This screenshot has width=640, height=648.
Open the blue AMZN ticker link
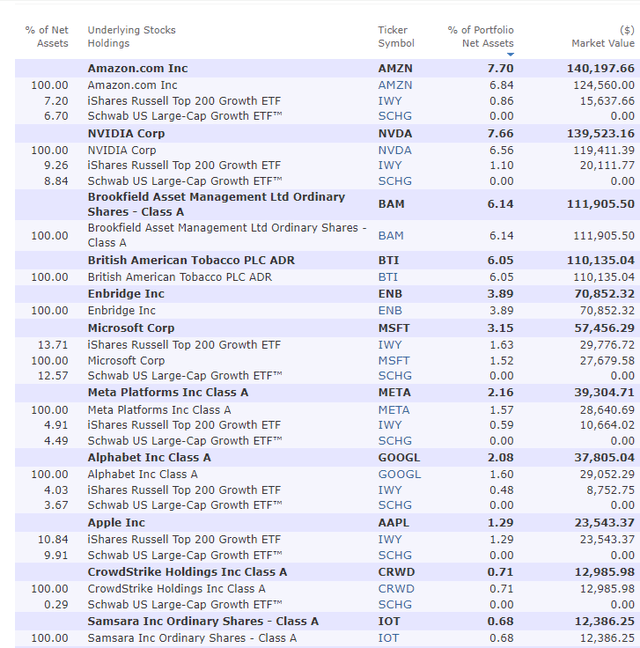point(394,86)
